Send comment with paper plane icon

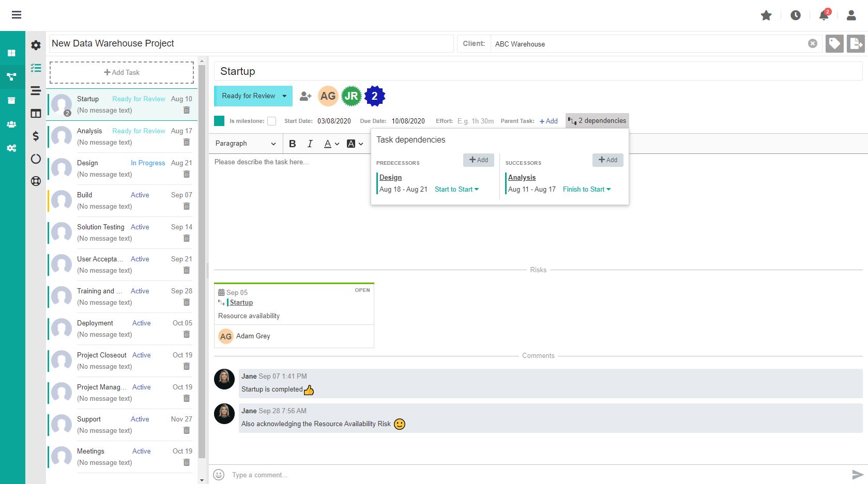click(x=857, y=474)
